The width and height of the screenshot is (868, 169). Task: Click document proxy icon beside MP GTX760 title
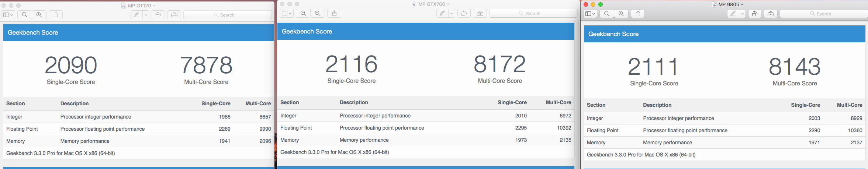[x=414, y=4]
